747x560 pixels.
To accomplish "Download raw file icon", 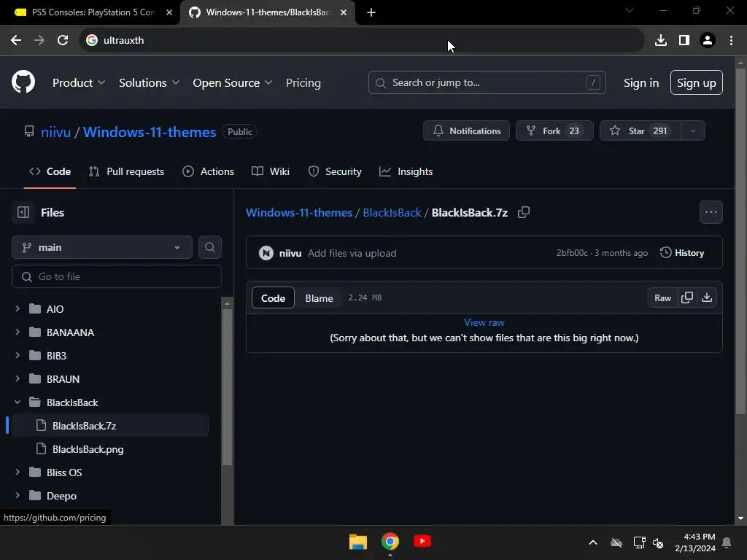I will pos(707,297).
